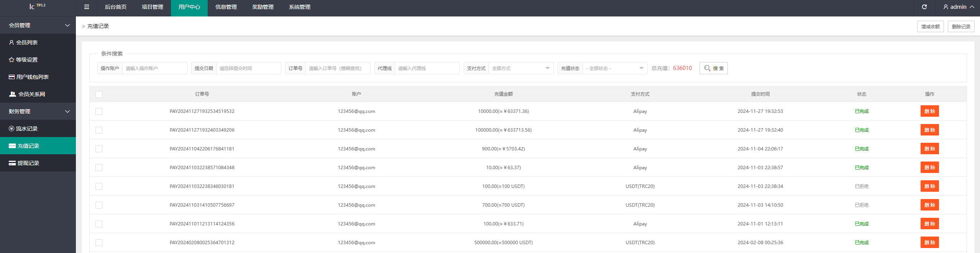Open 系统管理 menu
Image resolution: width=980 pixels, height=253 pixels.
pyautogui.click(x=300, y=7)
